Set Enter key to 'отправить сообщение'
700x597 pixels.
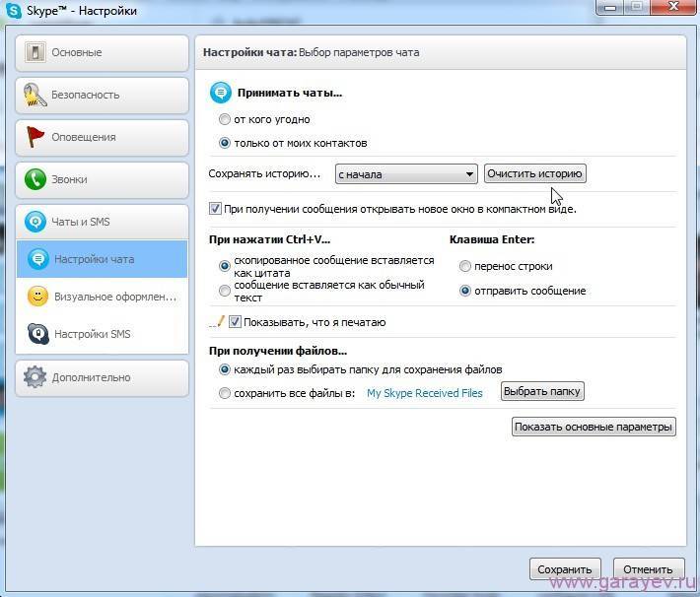click(x=464, y=291)
